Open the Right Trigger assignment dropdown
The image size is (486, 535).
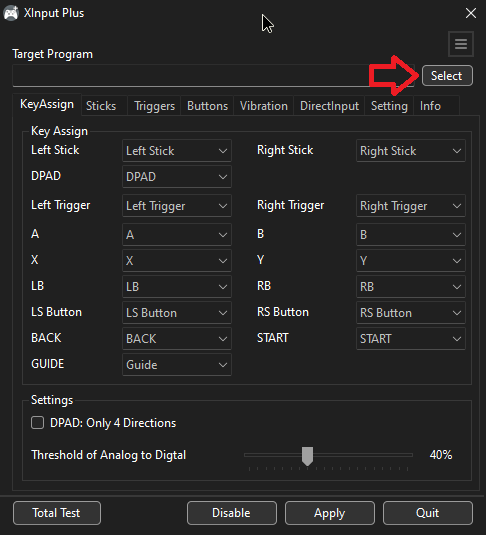tap(411, 206)
